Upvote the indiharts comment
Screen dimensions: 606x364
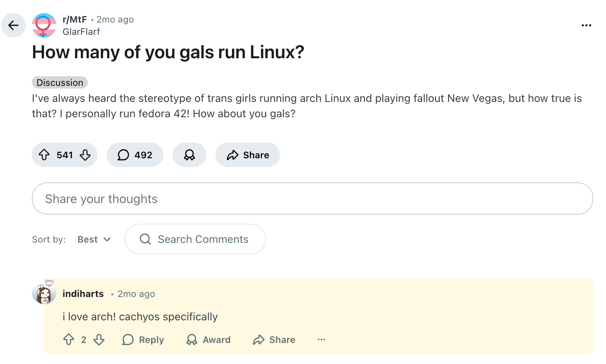tap(69, 339)
